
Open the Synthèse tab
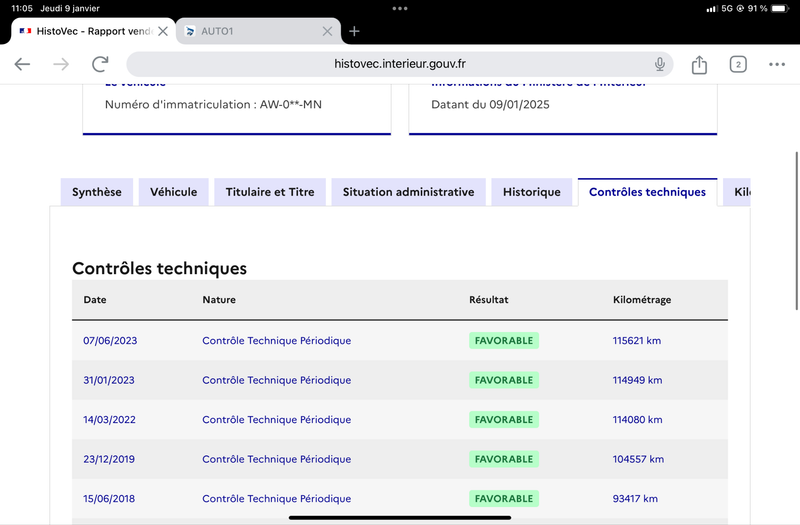pyautogui.click(x=97, y=192)
